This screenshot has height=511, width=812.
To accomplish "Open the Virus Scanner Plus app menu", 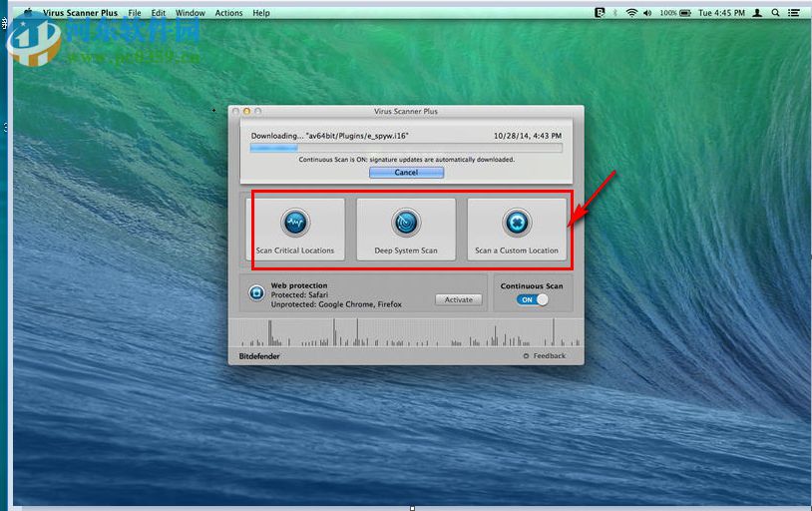I will point(80,12).
